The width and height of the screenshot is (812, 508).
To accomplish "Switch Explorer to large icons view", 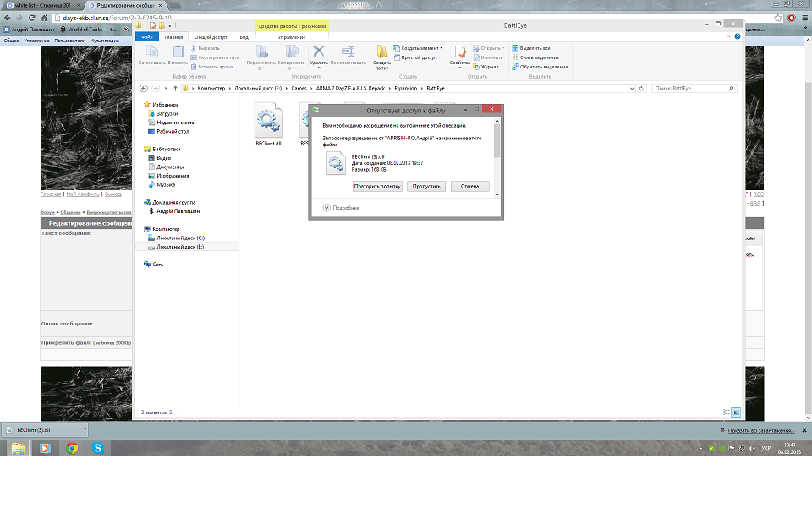I will [x=736, y=412].
